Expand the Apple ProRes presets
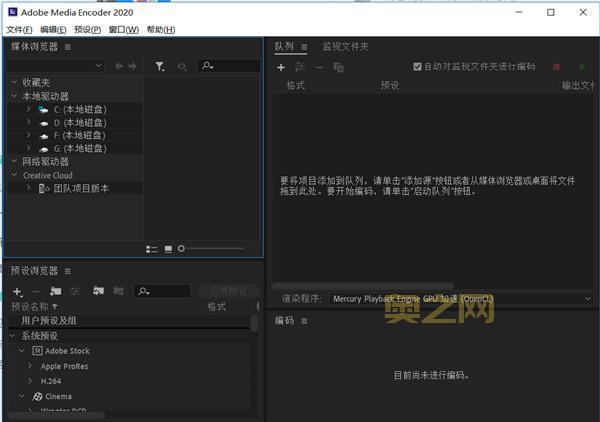This screenshot has width=600, height=422. tap(30, 366)
